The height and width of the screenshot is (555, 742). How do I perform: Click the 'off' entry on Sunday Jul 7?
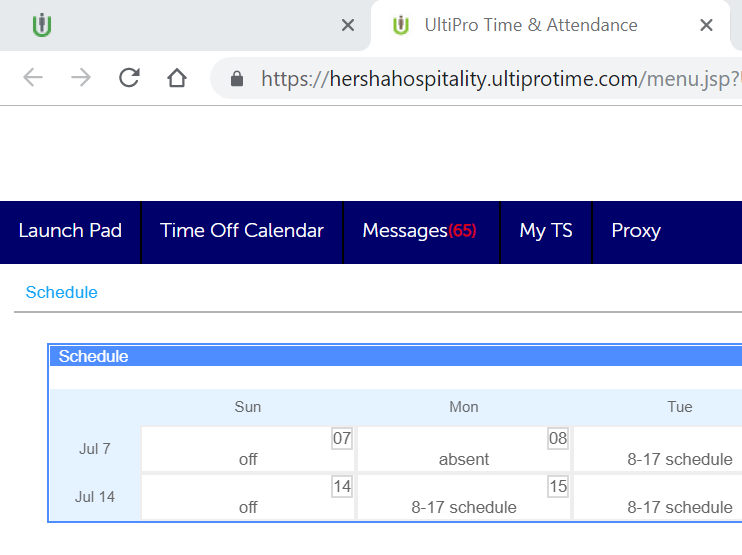coord(248,459)
